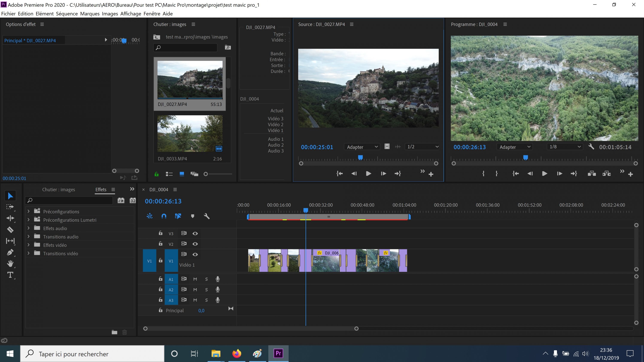Screen dimensions: 644x362
Task: Hide the V1 track output eye
Action: pyautogui.click(x=195, y=254)
